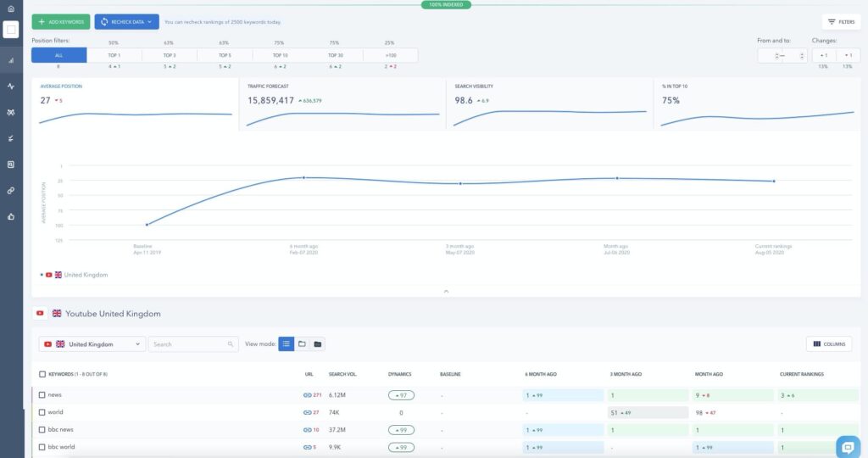
Task: Click YouTube icon beside Youtube United Kingdom heading
Action: pos(40,314)
